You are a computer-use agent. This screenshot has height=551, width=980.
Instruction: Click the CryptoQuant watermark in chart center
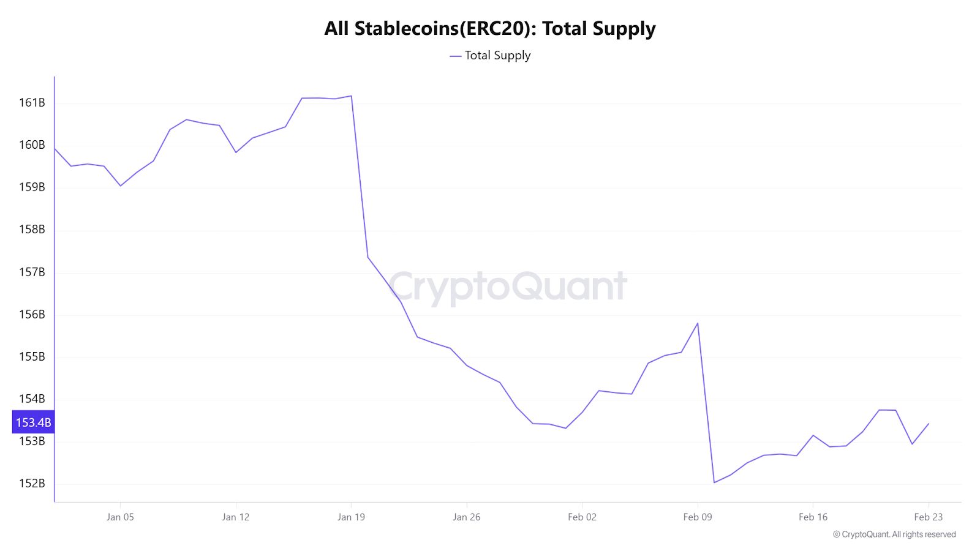tap(508, 286)
